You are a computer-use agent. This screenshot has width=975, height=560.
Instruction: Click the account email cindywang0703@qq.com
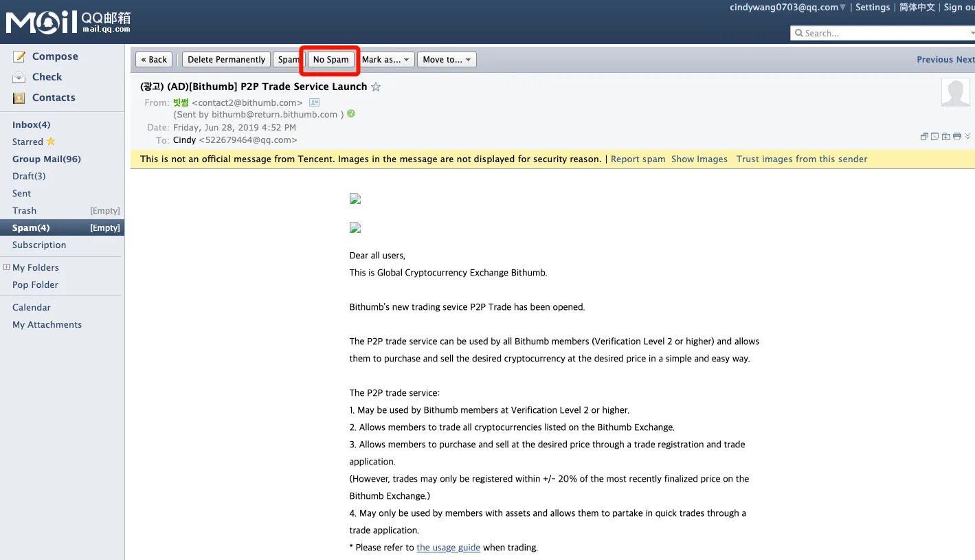784,7
